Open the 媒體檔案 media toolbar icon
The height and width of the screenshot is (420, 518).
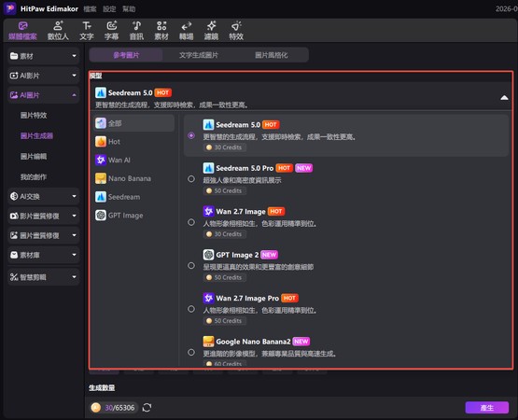[22, 31]
